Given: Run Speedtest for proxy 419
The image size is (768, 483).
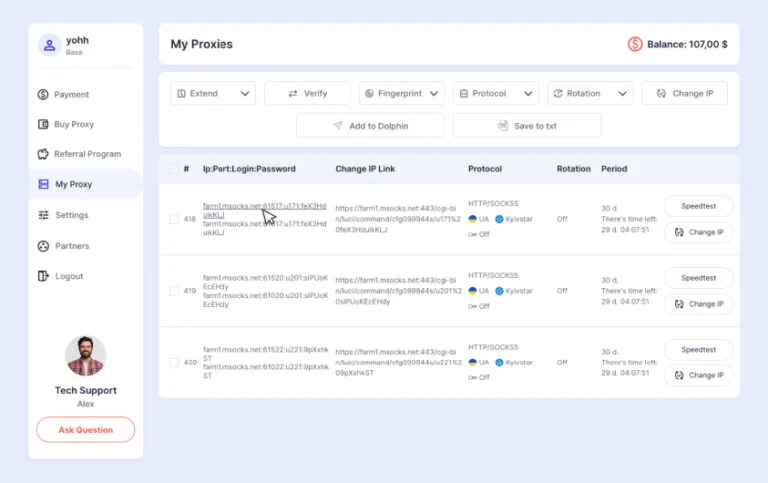Looking at the screenshot, I should coord(698,278).
